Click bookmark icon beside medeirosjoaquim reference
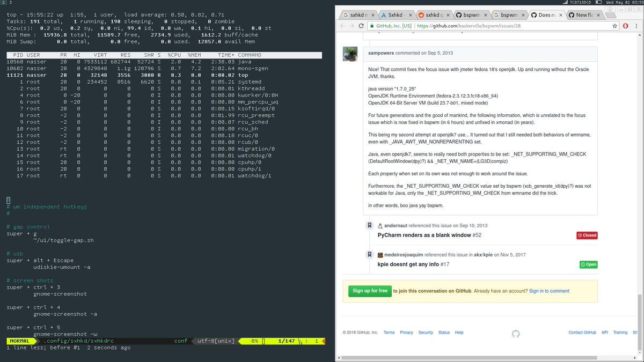The image size is (644, 362). pyautogui.click(x=369, y=255)
